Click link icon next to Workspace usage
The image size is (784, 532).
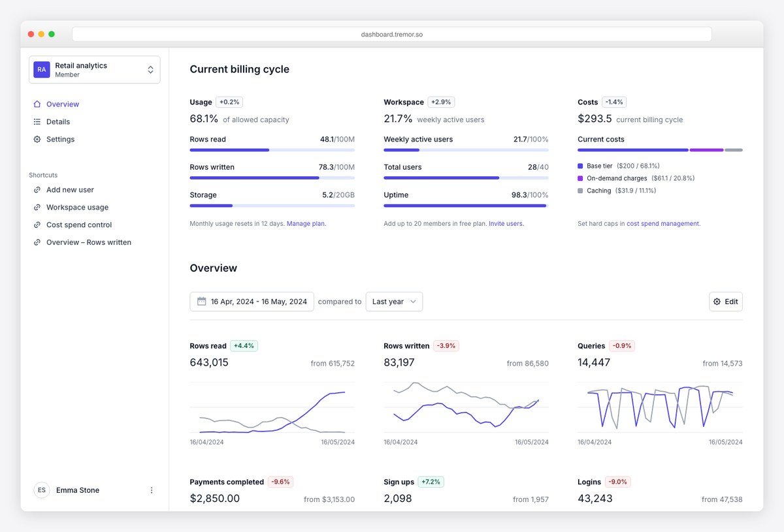click(x=37, y=208)
